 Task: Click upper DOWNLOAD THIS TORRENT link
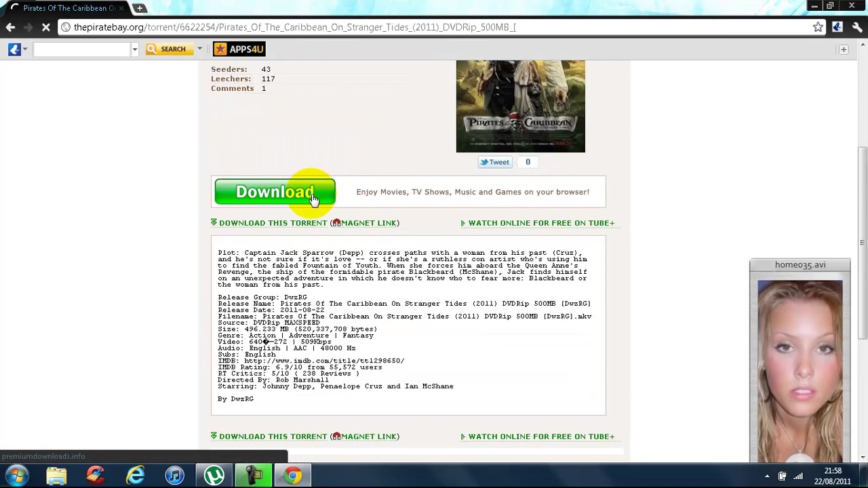pyautogui.click(x=273, y=223)
